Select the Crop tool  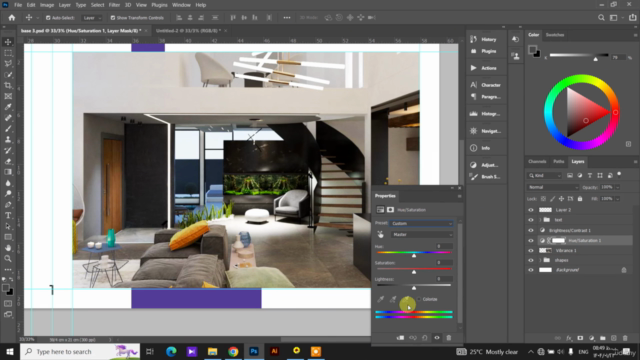pyautogui.click(x=8, y=85)
